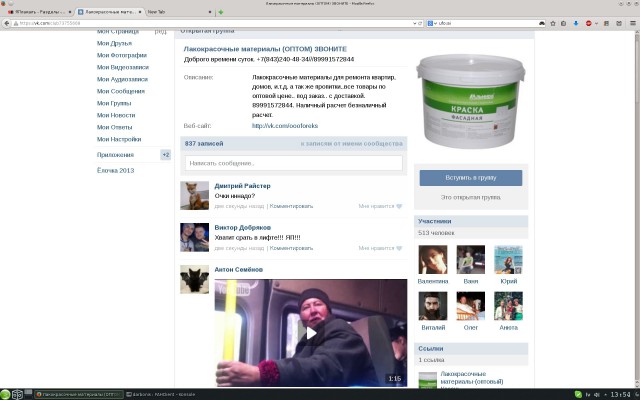Screen dimensions: 640x400
Task: Open the address bar history dropdown arrow
Action: click(x=415, y=23)
